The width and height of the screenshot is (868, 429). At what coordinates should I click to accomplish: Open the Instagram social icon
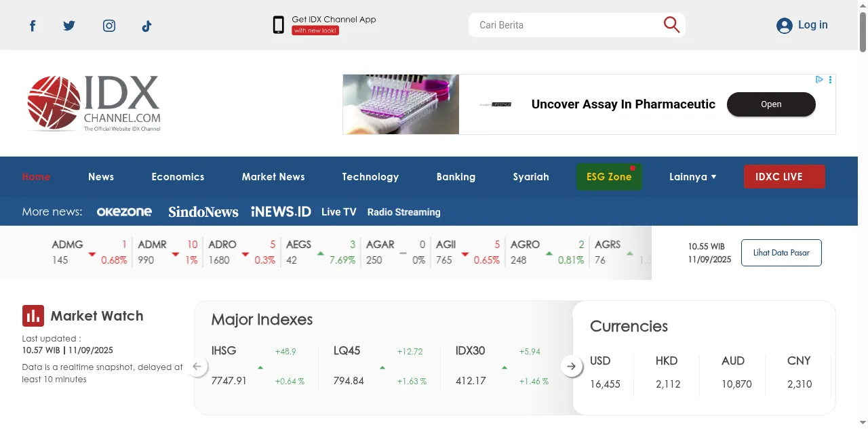click(x=109, y=26)
